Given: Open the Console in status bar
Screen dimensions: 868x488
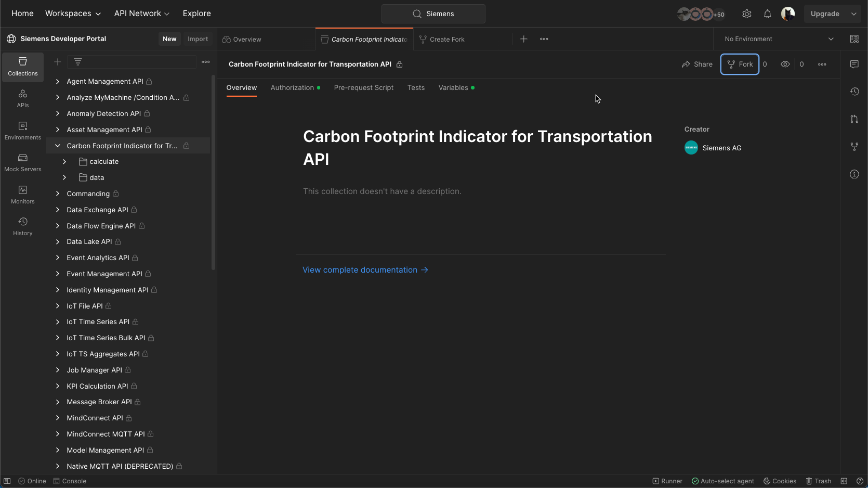Looking at the screenshot, I should (x=70, y=481).
